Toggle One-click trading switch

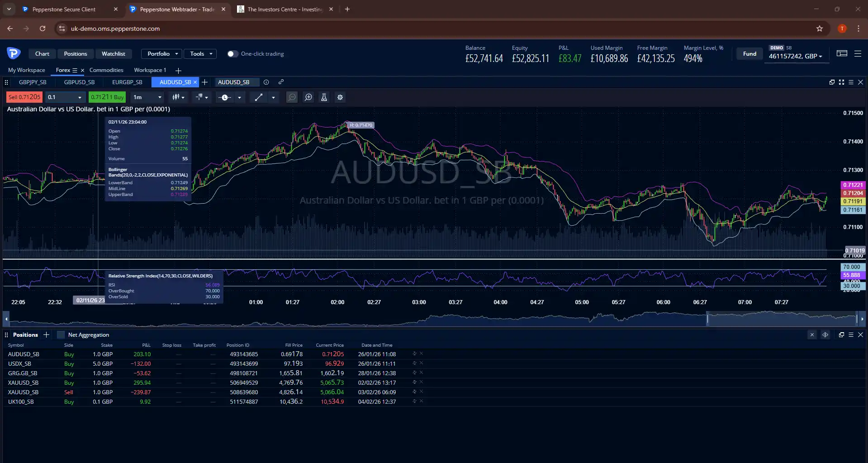coord(232,54)
